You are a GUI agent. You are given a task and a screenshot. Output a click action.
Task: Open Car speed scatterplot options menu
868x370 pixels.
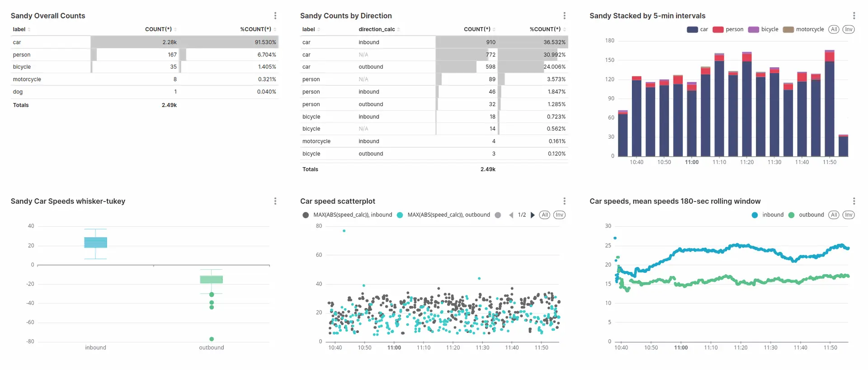pos(565,201)
